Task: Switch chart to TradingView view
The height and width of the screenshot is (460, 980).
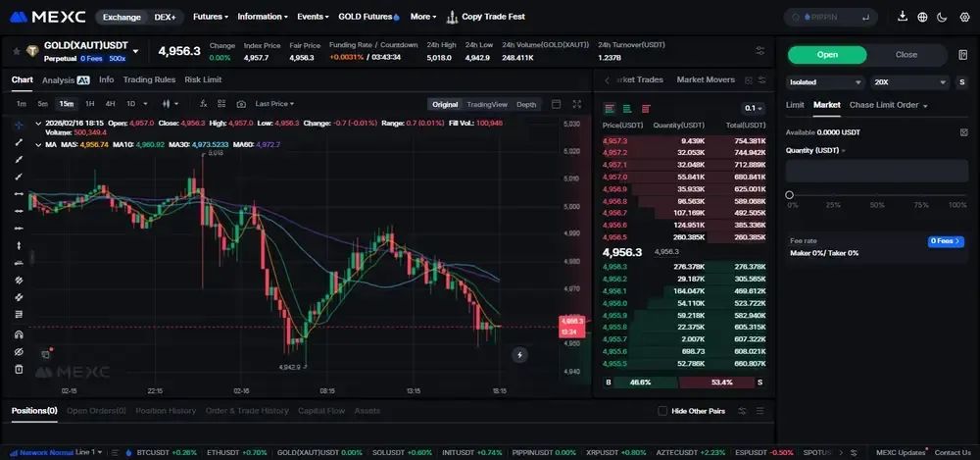Action: tap(487, 105)
